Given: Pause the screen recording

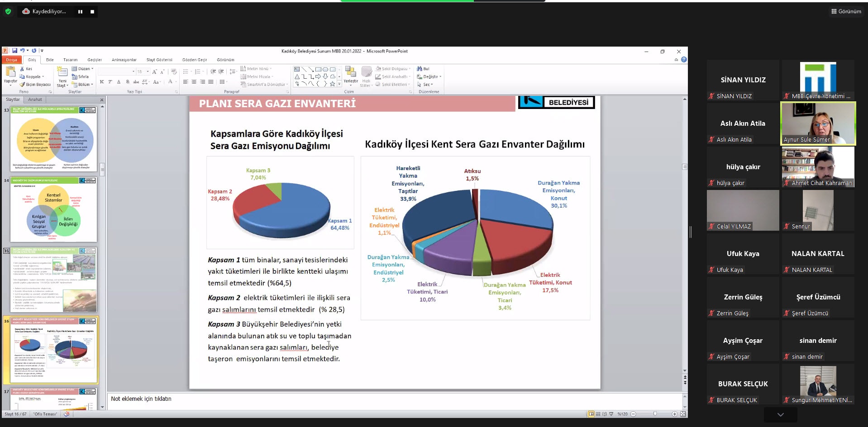Looking at the screenshot, I should [x=80, y=12].
